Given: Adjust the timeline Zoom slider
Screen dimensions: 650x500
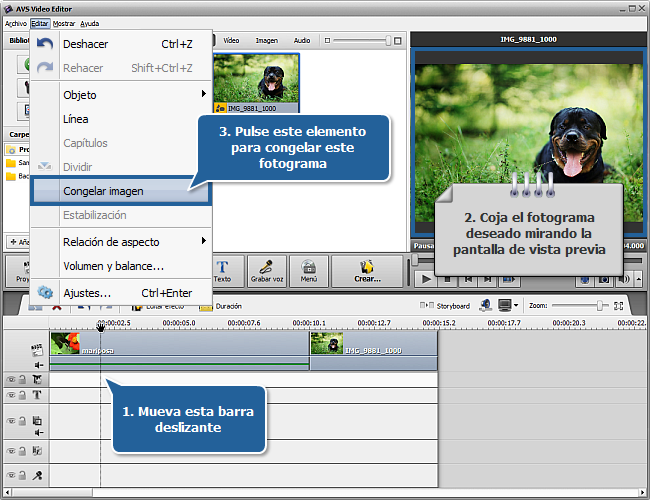Looking at the screenshot, I should pos(600,305).
